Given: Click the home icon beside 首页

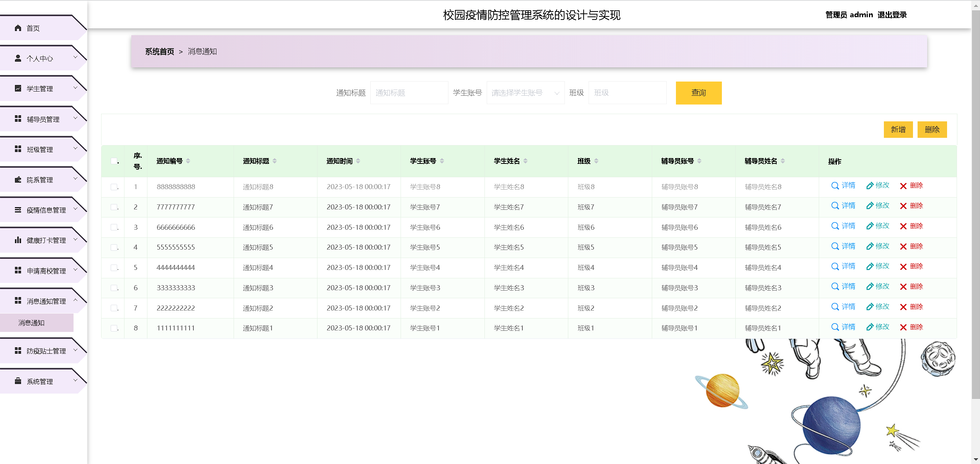Looking at the screenshot, I should pos(18,28).
